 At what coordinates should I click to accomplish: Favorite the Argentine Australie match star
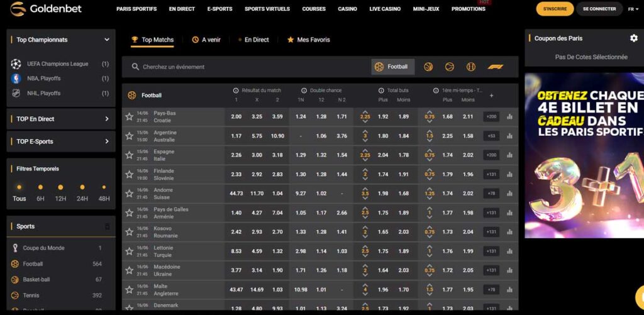pos(130,136)
